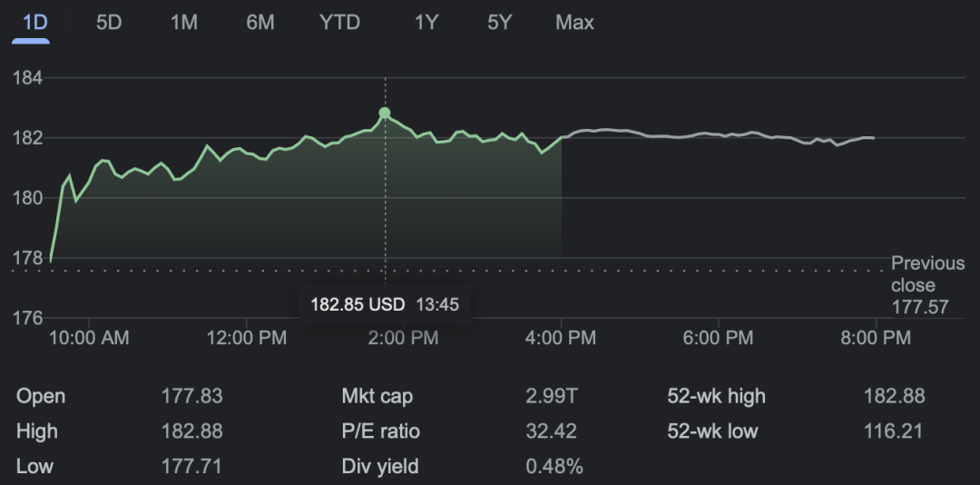Switch chart to YTD range
The width and height of the screenshot is (980, 485).
(339, 23)
